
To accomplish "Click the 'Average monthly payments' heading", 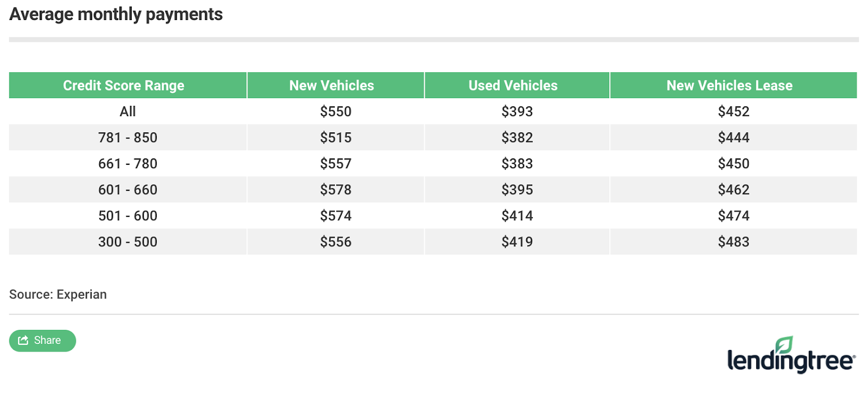I will point(116,15).
